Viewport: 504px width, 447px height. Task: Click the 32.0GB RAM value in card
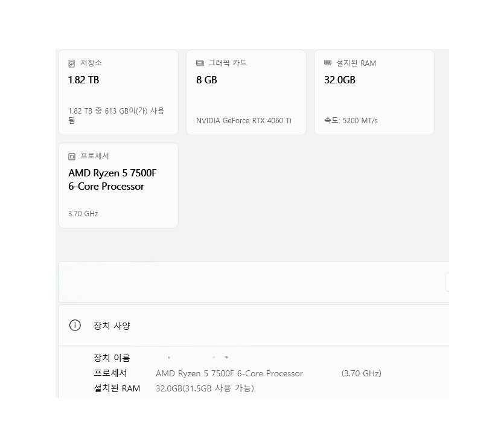click(340, 80)
